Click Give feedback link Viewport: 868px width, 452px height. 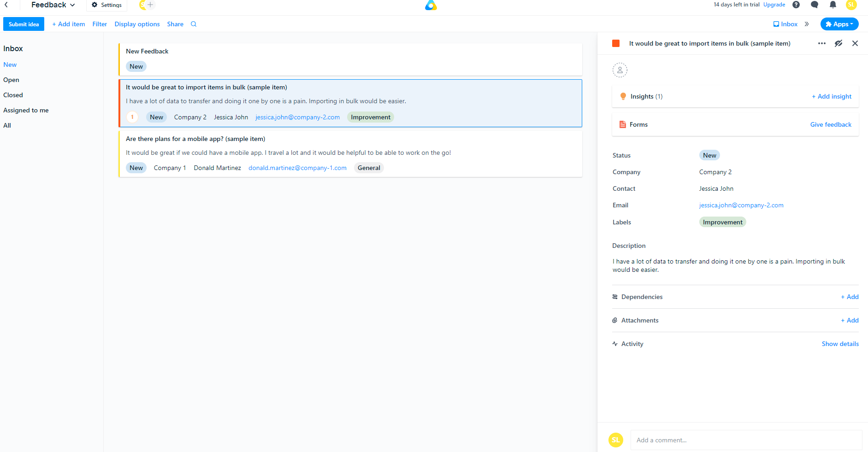coord(831,124)
